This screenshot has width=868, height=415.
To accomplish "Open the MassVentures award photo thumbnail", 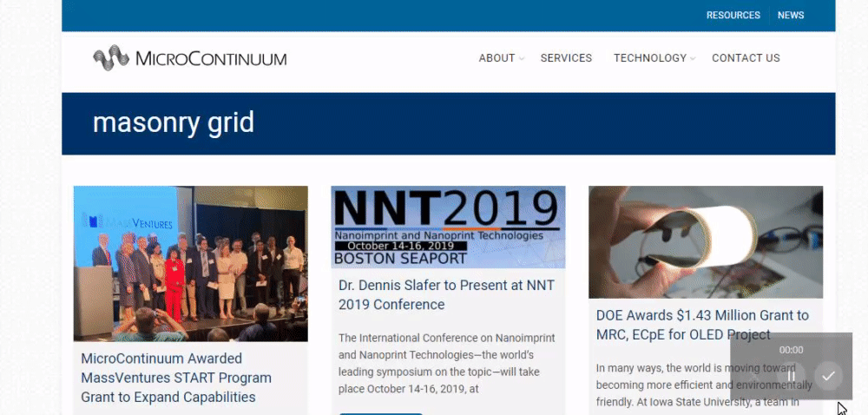I will pos(190,263).
